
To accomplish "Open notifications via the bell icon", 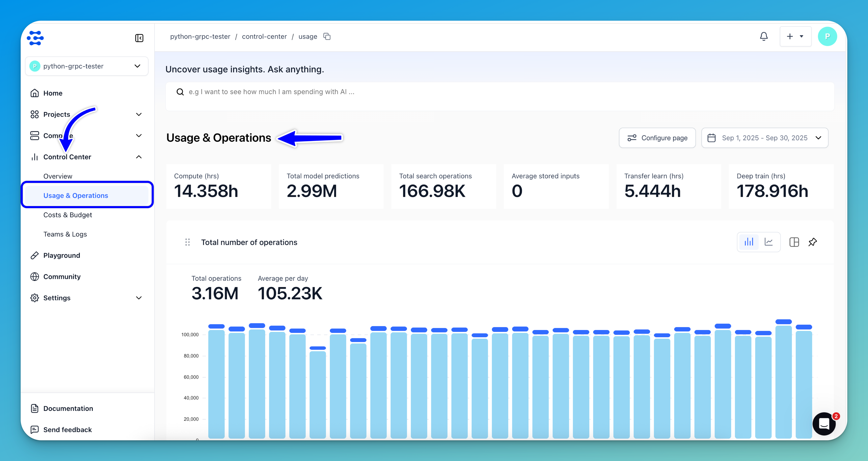I will (x=764, y=36).
